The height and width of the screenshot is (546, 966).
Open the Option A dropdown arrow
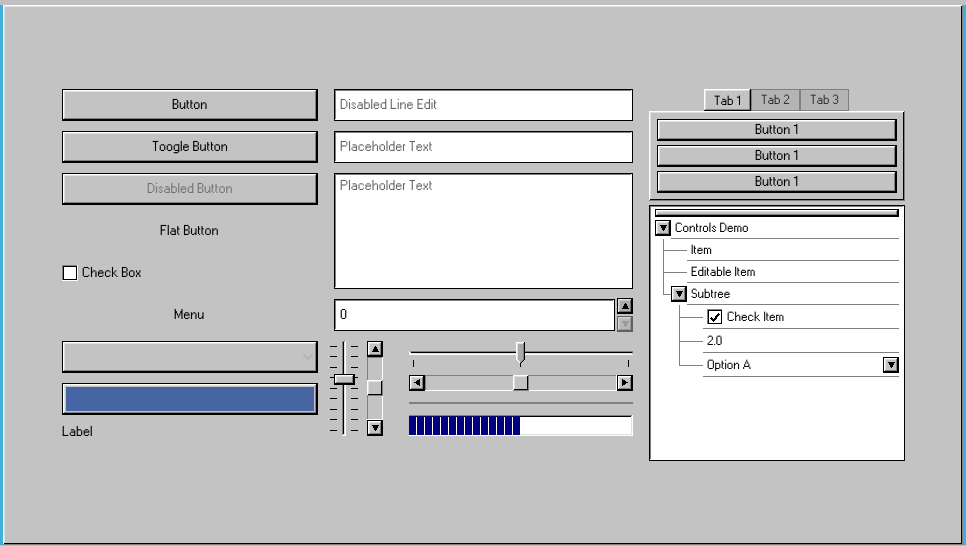pos(891,365)
